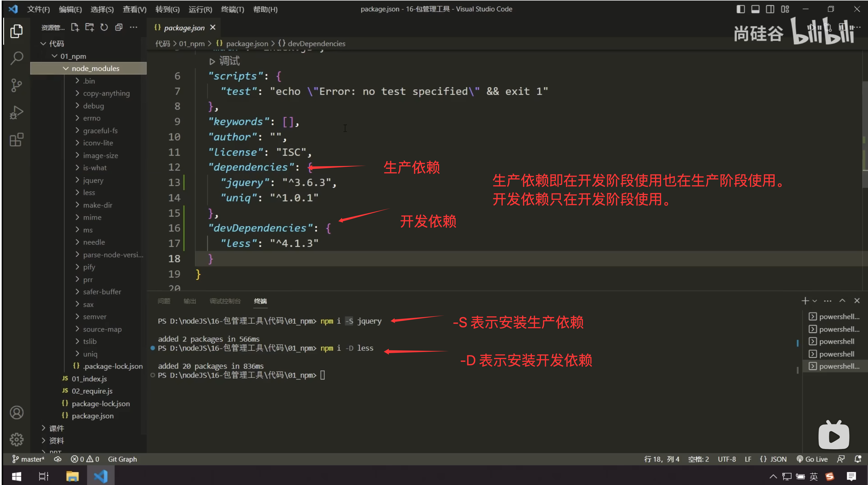Collapse all folders in explorer icon
The width and height of the screenshot is (868, 485).
119,27
